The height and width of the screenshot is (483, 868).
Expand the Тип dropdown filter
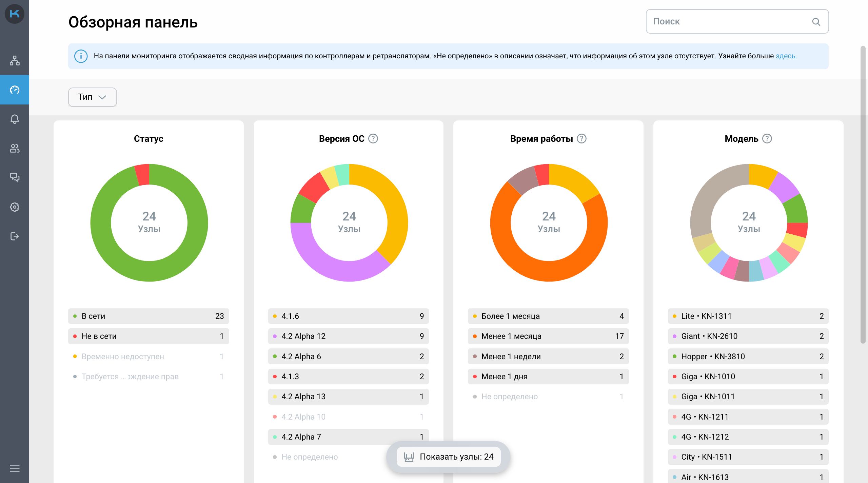point(92,97)
